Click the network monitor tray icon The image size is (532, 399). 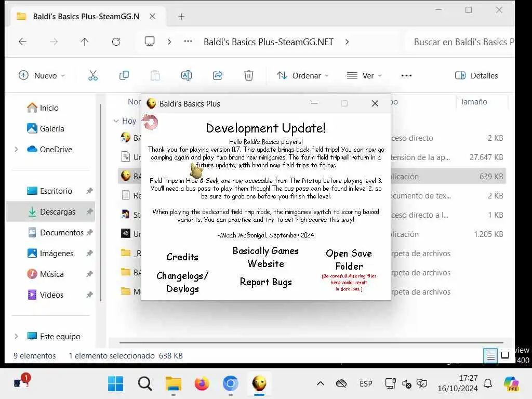coord(391,384)
